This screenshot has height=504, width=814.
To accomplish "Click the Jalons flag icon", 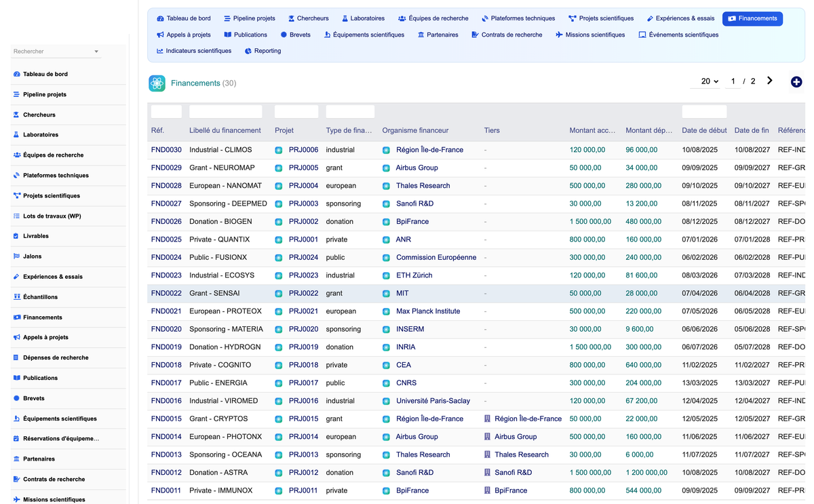I will point(16,256).
